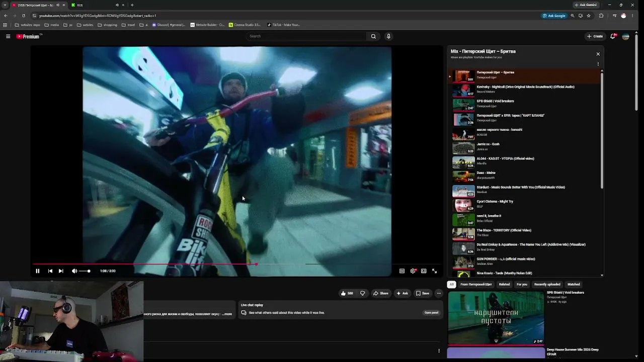
Task: Select the Watched filter chip
Action: click(574, 285)
